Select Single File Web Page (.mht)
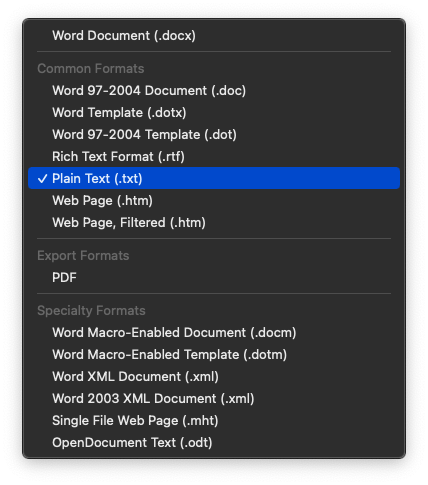Viewport: 428px width, 485px height. [x=214, y=420]
